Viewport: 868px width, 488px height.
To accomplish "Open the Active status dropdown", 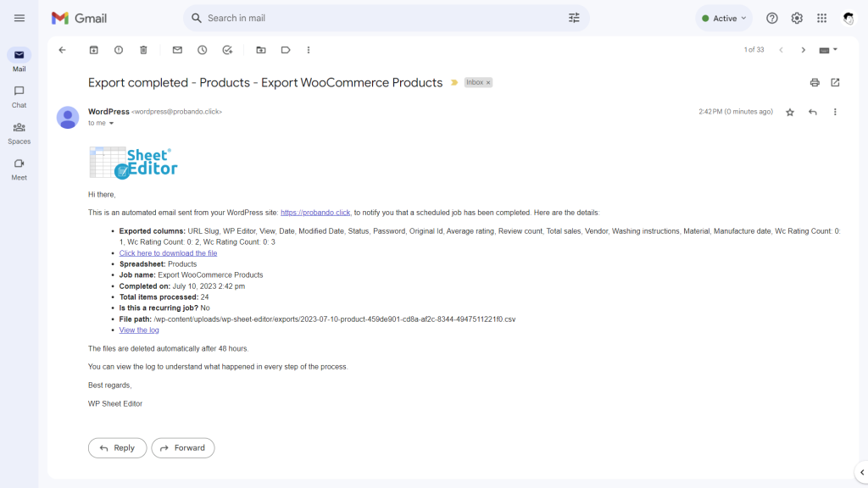I will [723, 17].
